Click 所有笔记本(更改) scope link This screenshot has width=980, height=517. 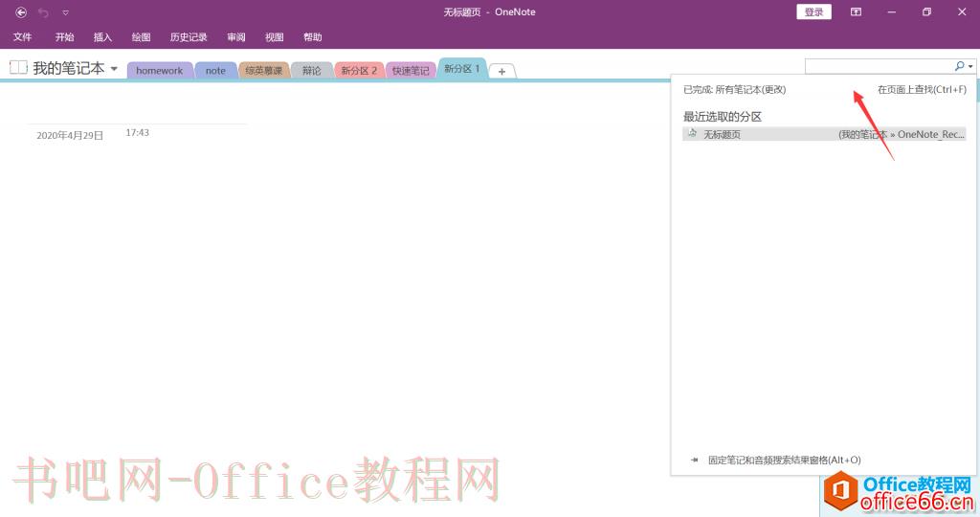click(750, 89)
